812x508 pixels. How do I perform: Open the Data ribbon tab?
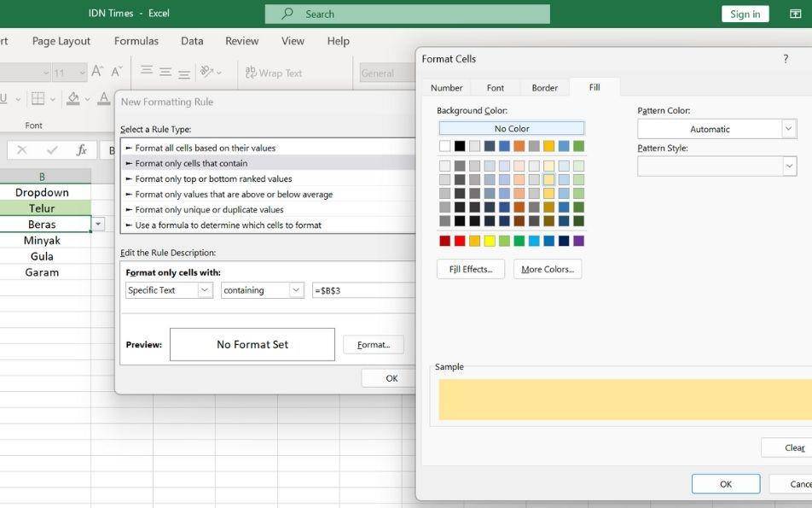click(x=192, y=41)
